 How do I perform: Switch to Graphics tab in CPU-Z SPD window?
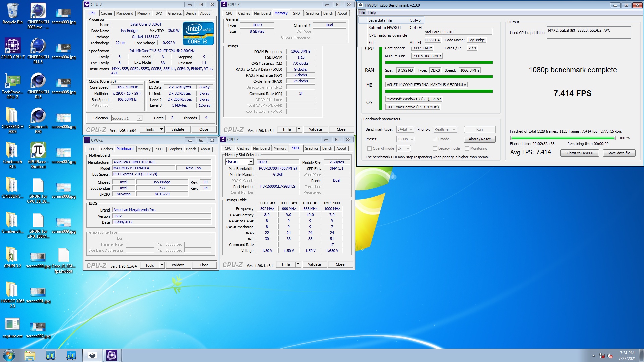312,148
